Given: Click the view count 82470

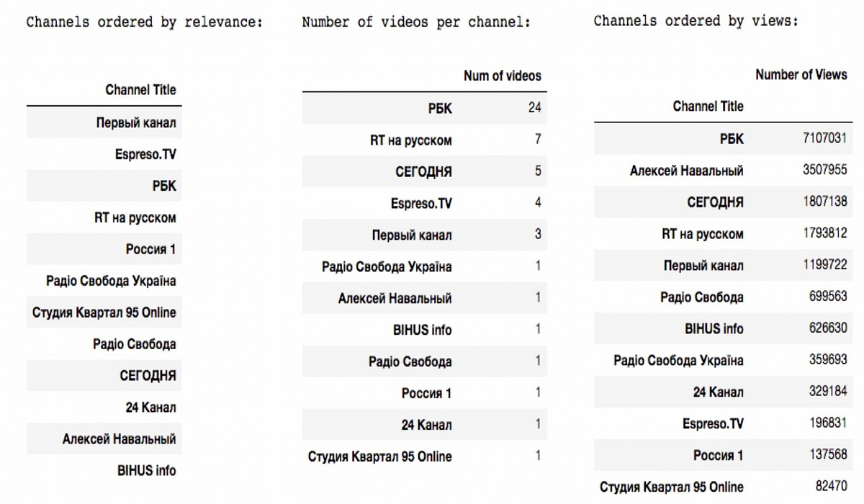Looking at the screenshot, I should 830,486.
